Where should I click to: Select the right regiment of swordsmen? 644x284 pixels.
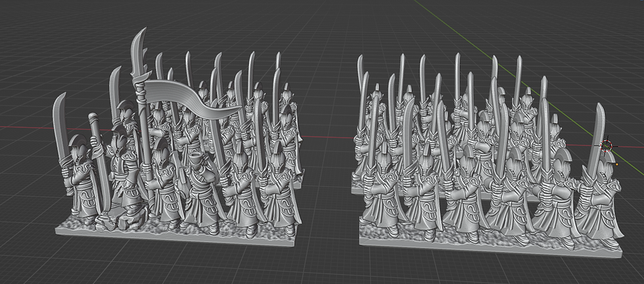487,156
